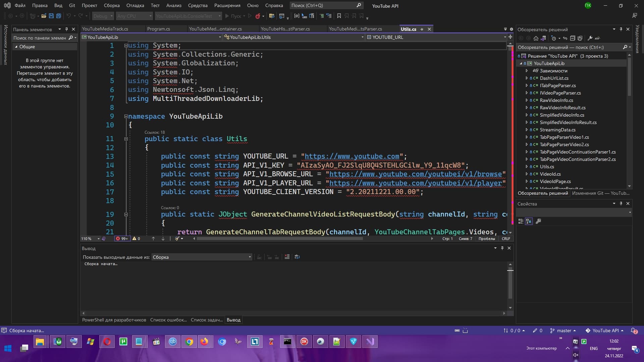Image resolution: width=644 pixels, height=362 pixels.
Task: Click the Пуск start button
Action: (x=233, y=16)
